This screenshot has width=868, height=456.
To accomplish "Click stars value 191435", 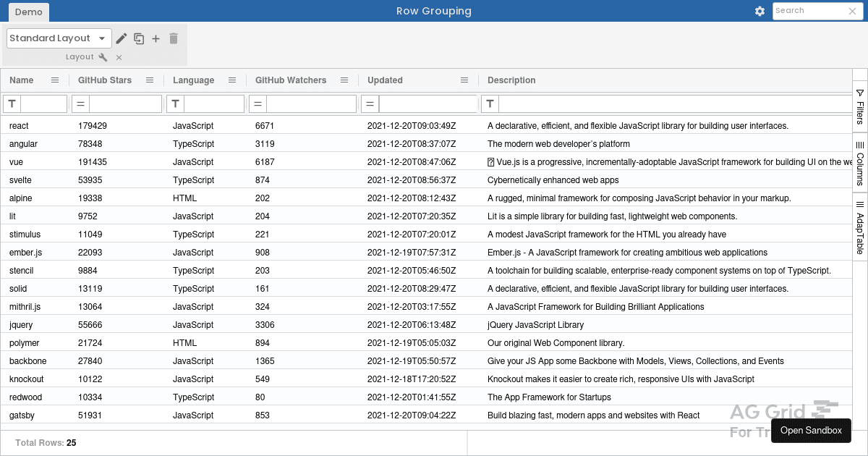I will (x=93, y=162).
